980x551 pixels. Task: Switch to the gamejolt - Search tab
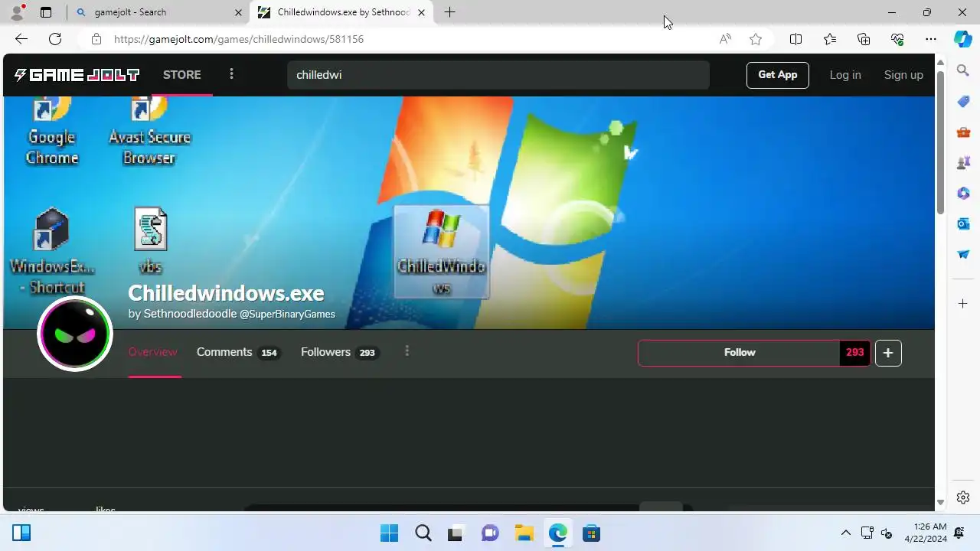157,12
